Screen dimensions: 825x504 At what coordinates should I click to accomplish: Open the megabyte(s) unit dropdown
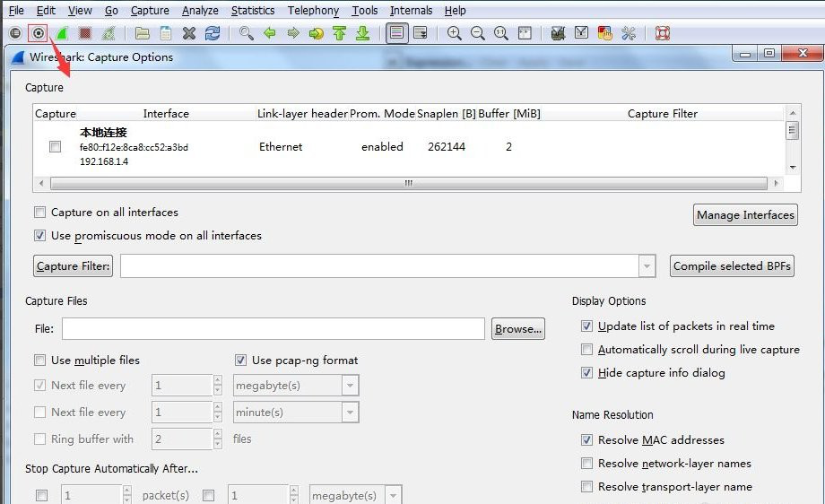(x=350, y=386)
